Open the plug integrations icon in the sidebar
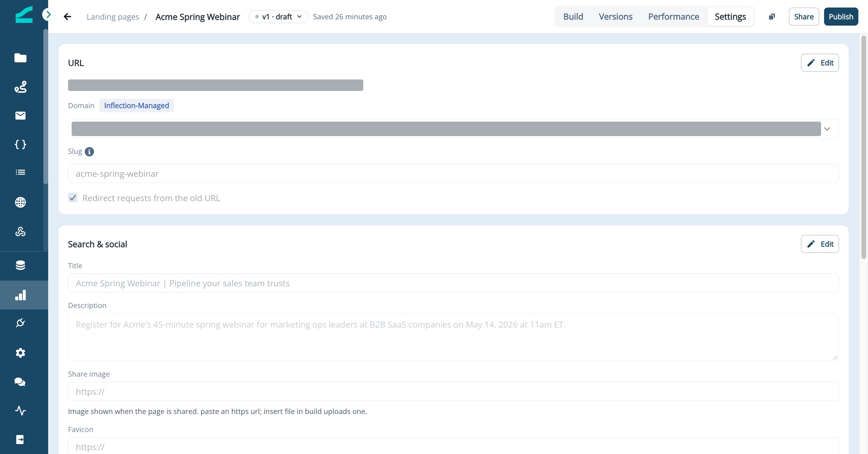This screenshot has height=454, width=868. [20, 323]
